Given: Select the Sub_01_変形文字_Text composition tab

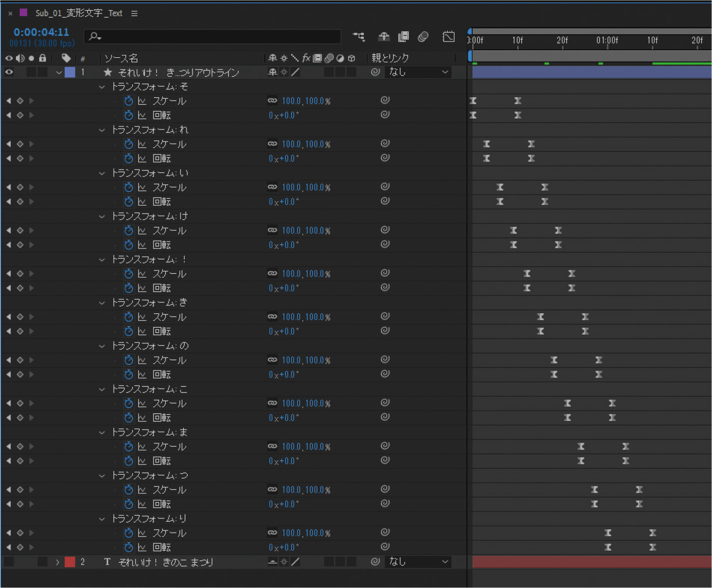Looking at the screenshot, I should 79,13.
